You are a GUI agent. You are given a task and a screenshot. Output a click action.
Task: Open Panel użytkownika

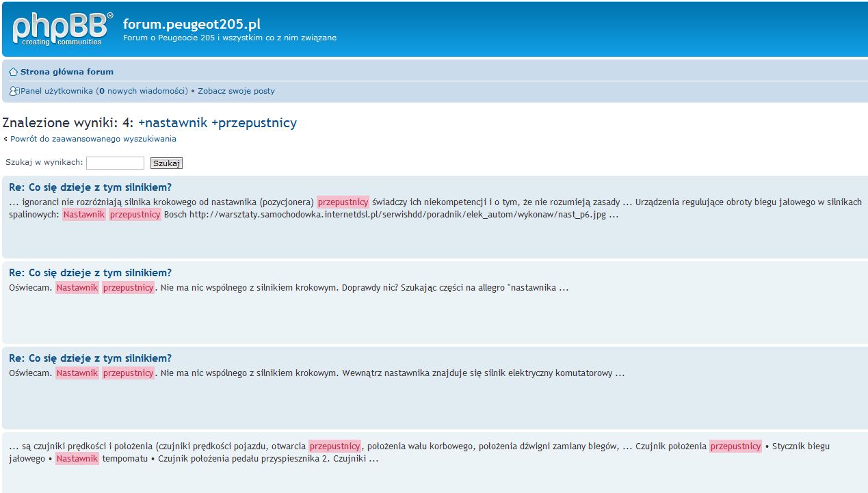56,91
